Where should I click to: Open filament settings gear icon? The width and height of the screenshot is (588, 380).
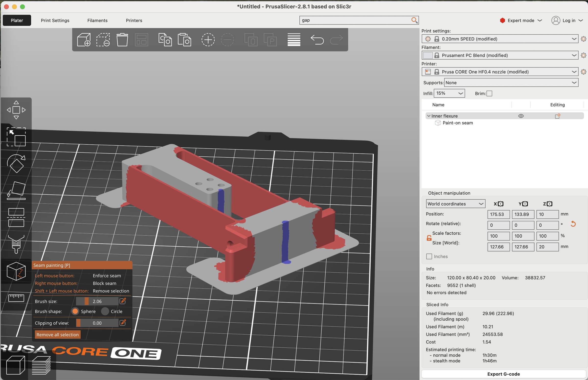[583, 55]
